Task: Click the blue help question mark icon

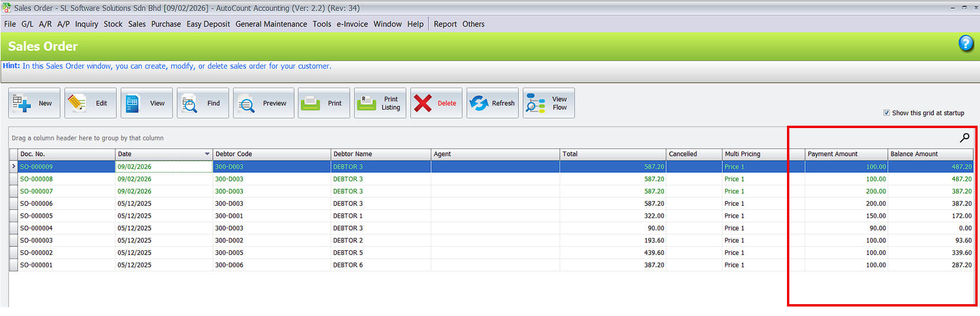Action: tap(966, 43)
